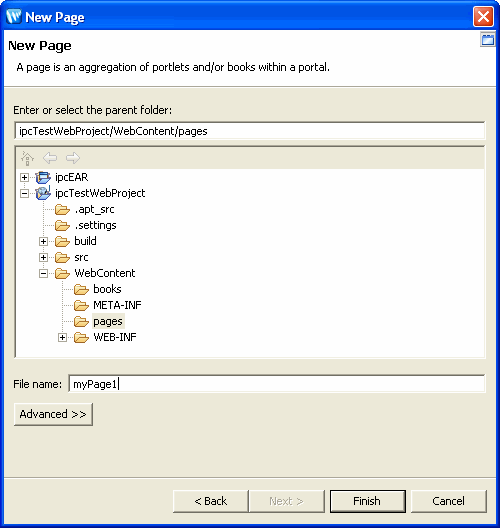Click the WEB-INF folder icon
This screenshot has height=528, width=500.
coord(81,337)
